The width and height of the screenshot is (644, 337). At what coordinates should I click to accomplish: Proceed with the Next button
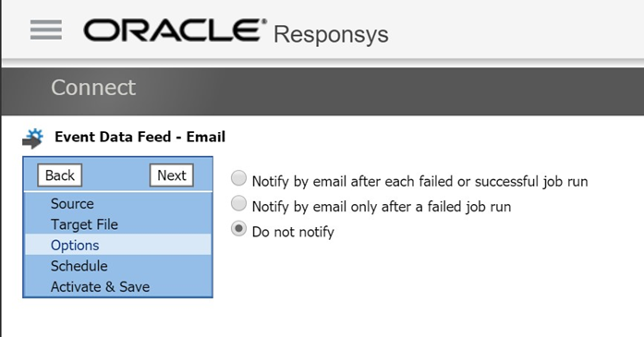tap(172, 175)
